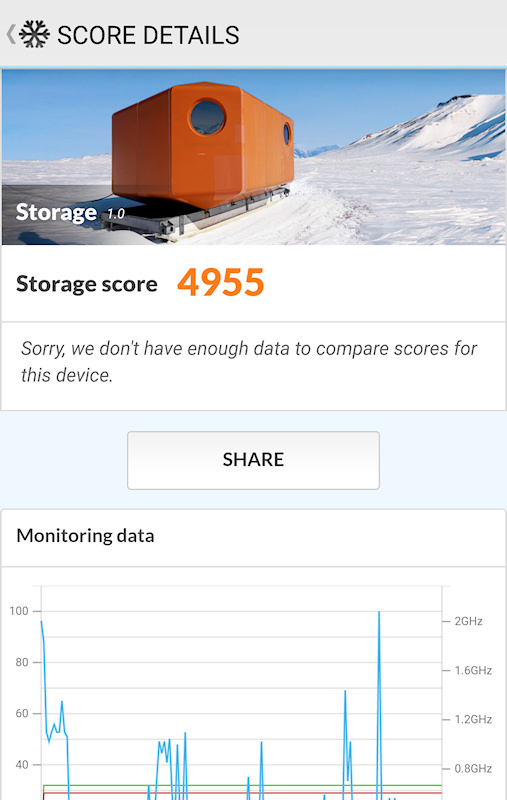This screenshot has height=800, width=507.
Task: Open the Storage benchmark banner image
Action: pos(254,157)
